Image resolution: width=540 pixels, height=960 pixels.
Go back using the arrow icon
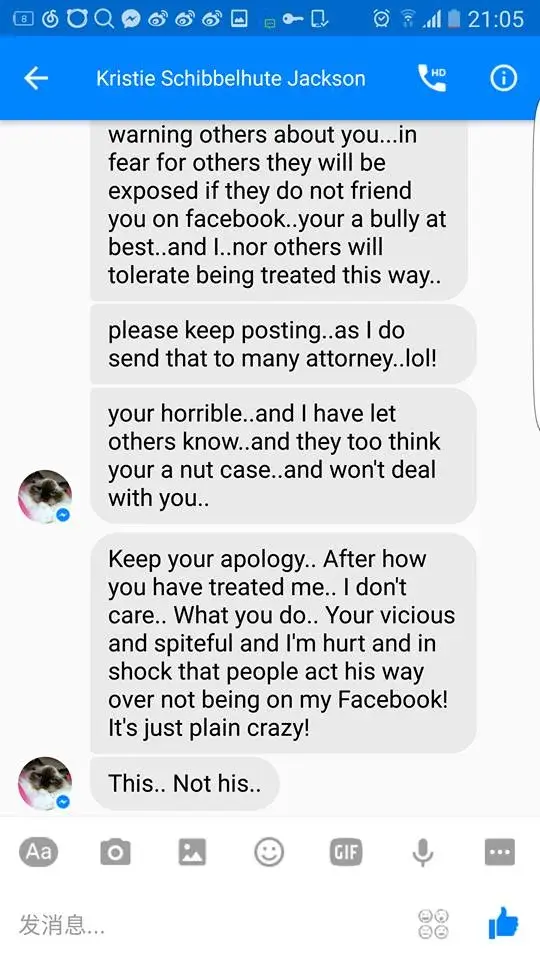tap(36, 78)
